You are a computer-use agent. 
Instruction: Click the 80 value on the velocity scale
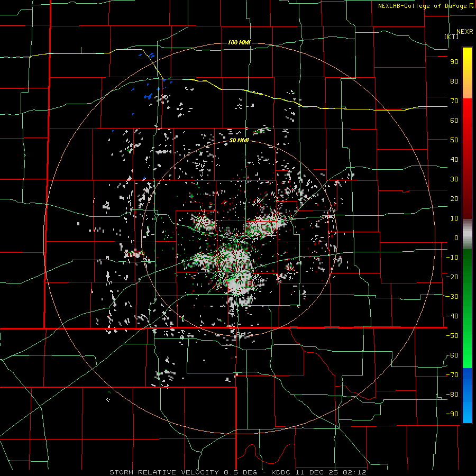[454, 81]
